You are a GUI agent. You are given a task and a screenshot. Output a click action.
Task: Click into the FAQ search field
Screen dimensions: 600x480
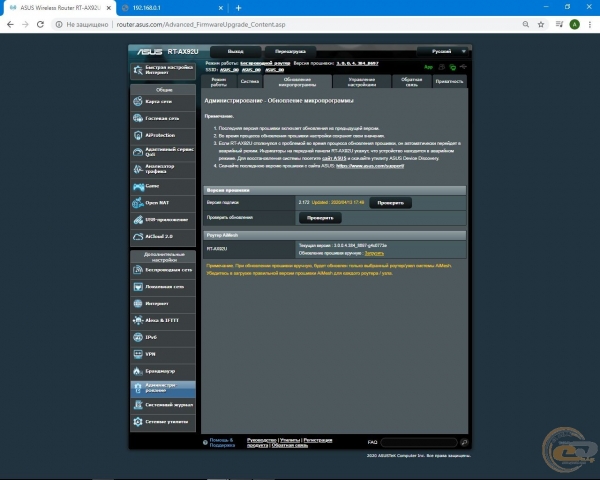tap(419, 442)
